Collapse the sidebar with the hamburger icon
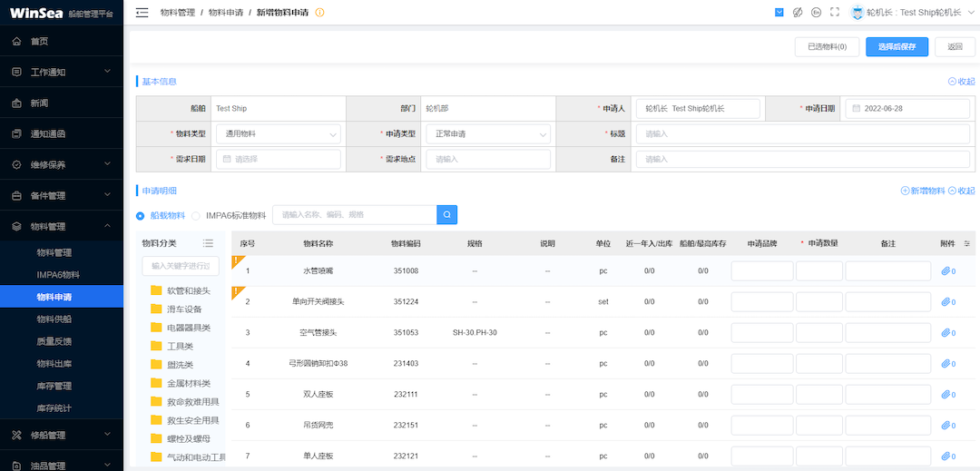Screen dimensions: 980x471 142,13
